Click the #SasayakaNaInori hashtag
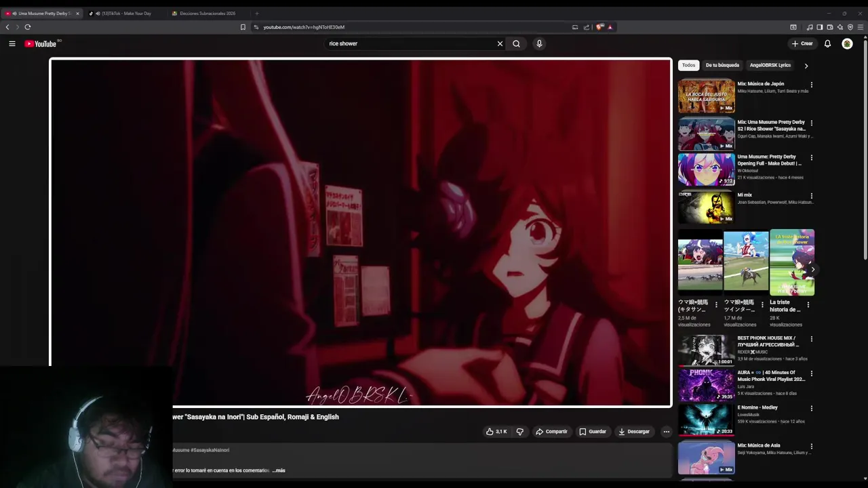 (x=210, y=450)
